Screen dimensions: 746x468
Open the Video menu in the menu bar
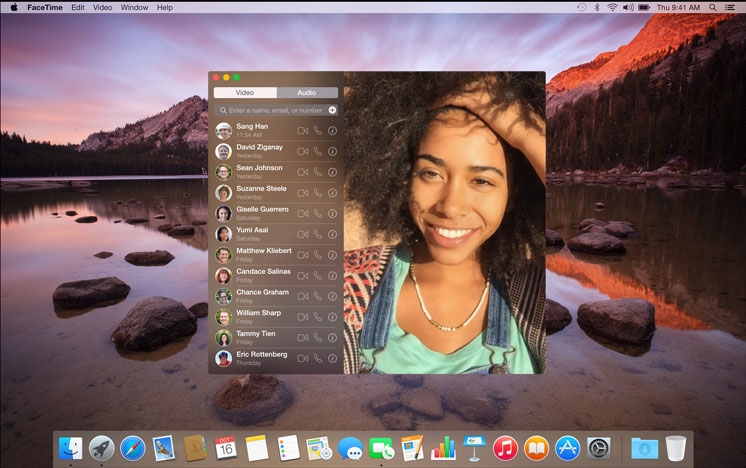pyautogui.click(x=102, y=7)
